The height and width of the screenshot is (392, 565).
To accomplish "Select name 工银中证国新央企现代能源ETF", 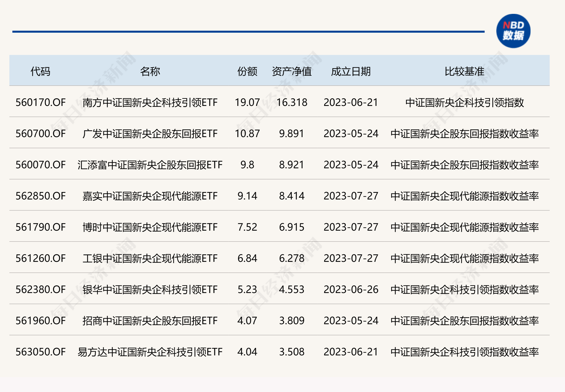I will [x=150, y=258].
